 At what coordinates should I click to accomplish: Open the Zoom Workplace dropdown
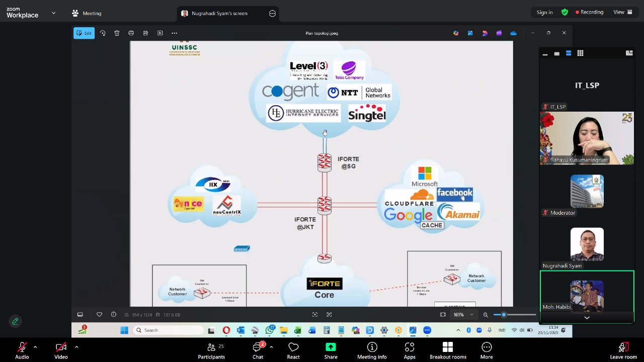tap(53, 13)
